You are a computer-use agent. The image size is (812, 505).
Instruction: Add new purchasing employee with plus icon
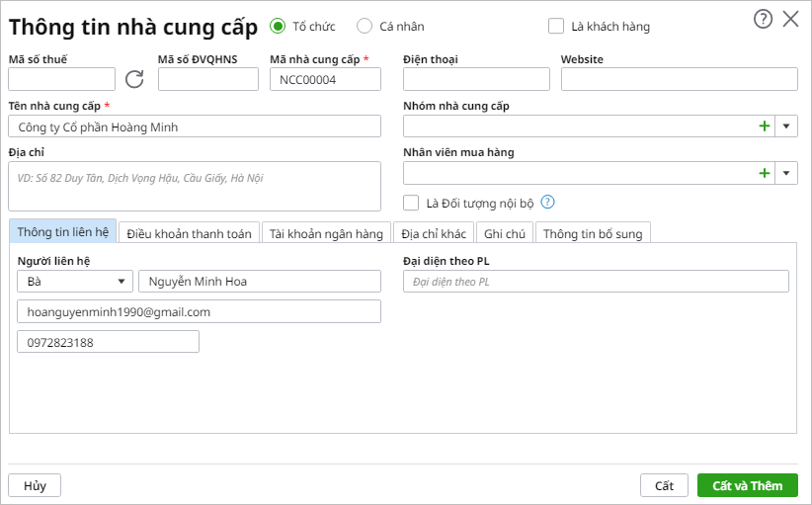point(764,174)
